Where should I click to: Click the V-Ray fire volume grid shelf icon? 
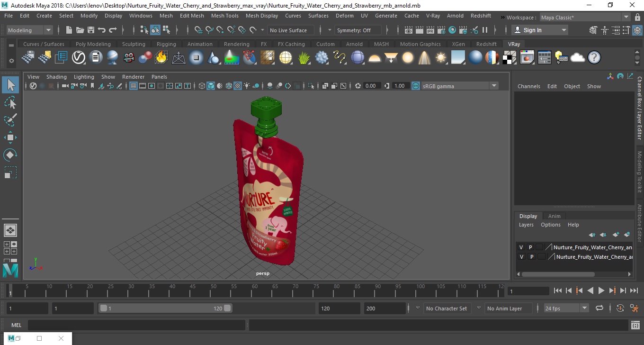click(161, 58)
